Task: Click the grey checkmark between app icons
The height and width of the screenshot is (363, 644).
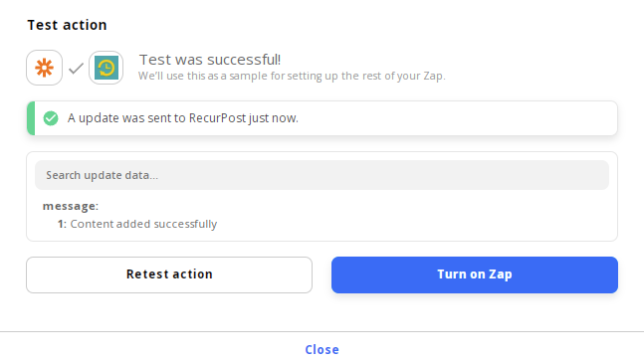Action: [x=76, y=68]
